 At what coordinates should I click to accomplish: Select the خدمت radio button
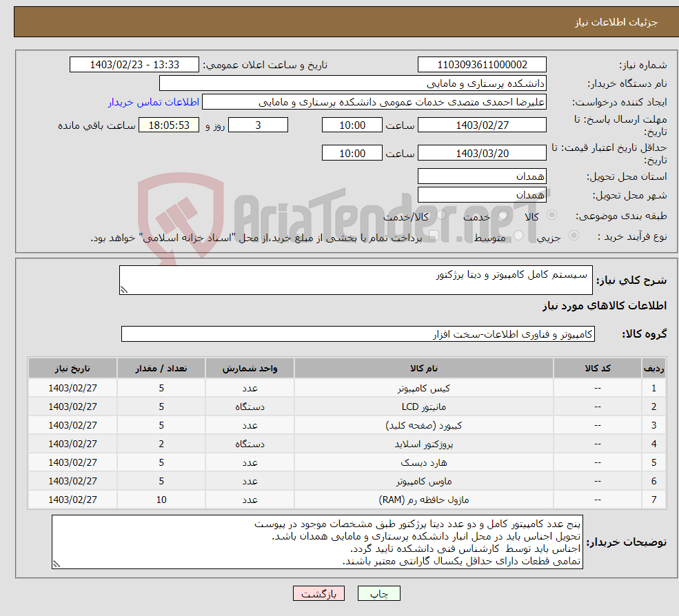(503, 215)
